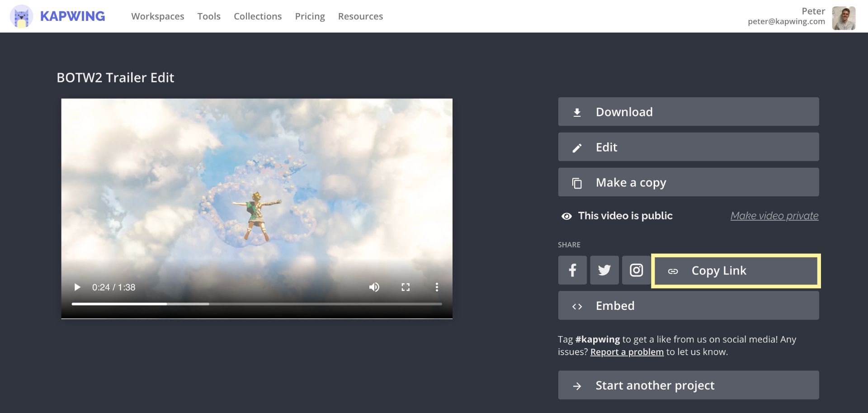
Task: Open the Tools menu
Action: click(x=209, y=16)
